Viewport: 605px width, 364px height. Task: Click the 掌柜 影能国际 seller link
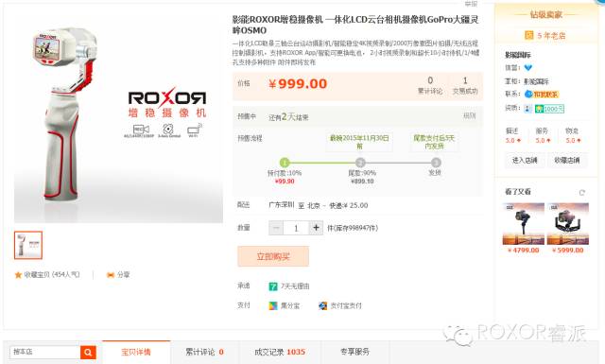click(536, 81)
